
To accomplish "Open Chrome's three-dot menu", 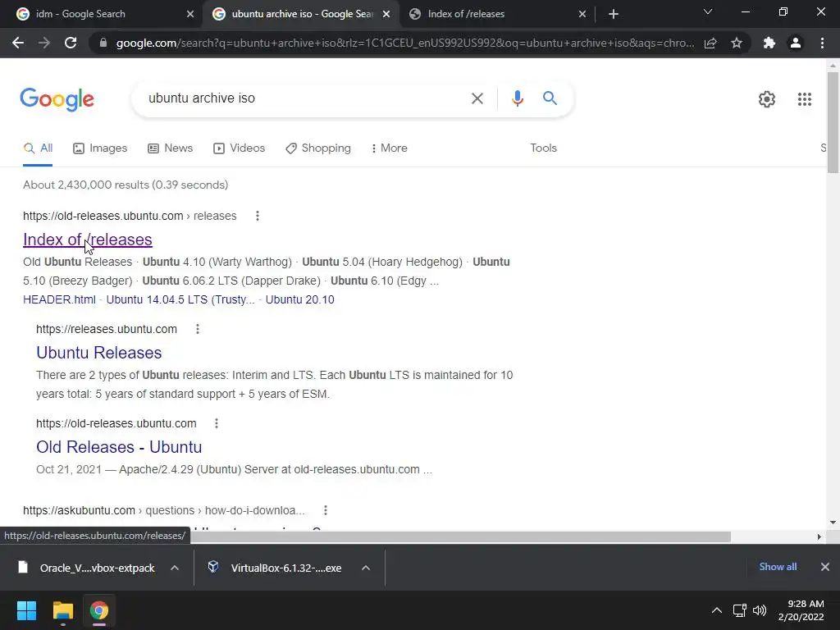I will pos(822,43).
